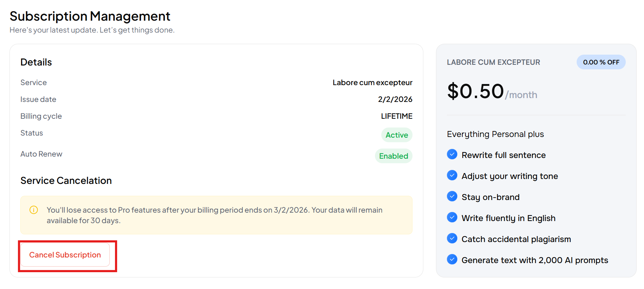Click checkmark icon beside Stay on-brand
This screenshot has width=644, height=289.
pos(452,196)
